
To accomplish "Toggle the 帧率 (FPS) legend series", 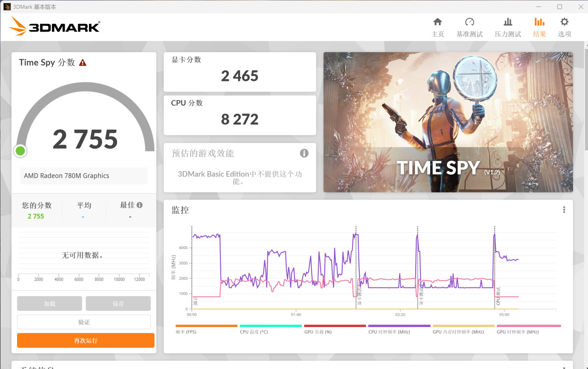I will [206, 329].
